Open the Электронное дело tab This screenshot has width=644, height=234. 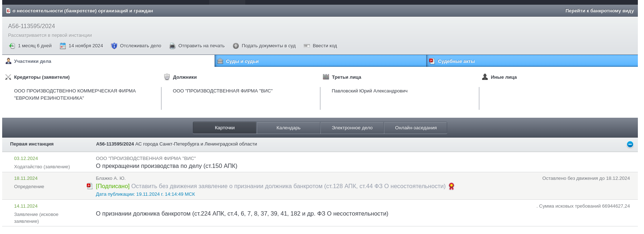[x=352, y=128]
